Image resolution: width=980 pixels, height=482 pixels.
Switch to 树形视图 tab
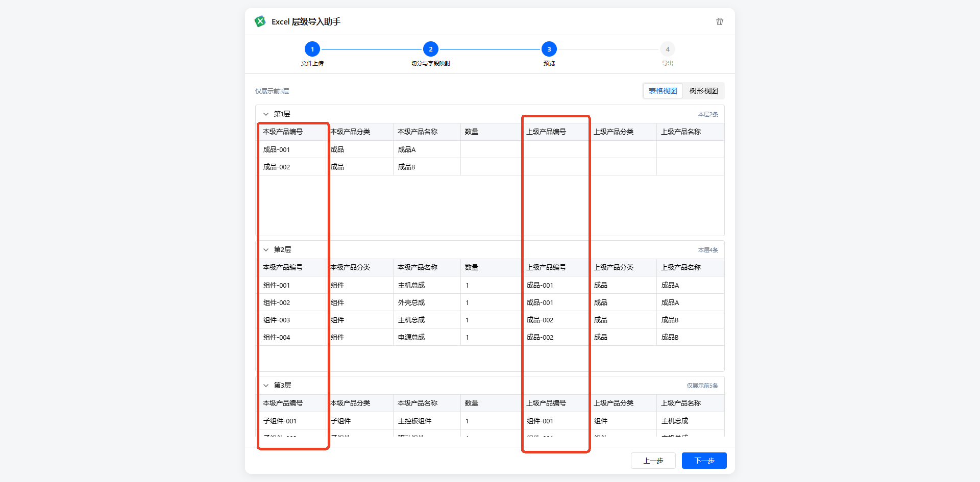tap(703, 91)
